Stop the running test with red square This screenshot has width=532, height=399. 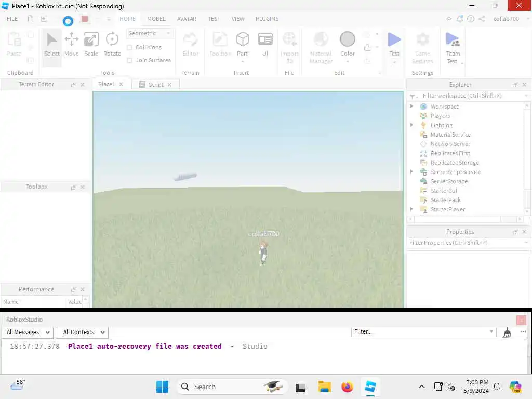(85, 19)
